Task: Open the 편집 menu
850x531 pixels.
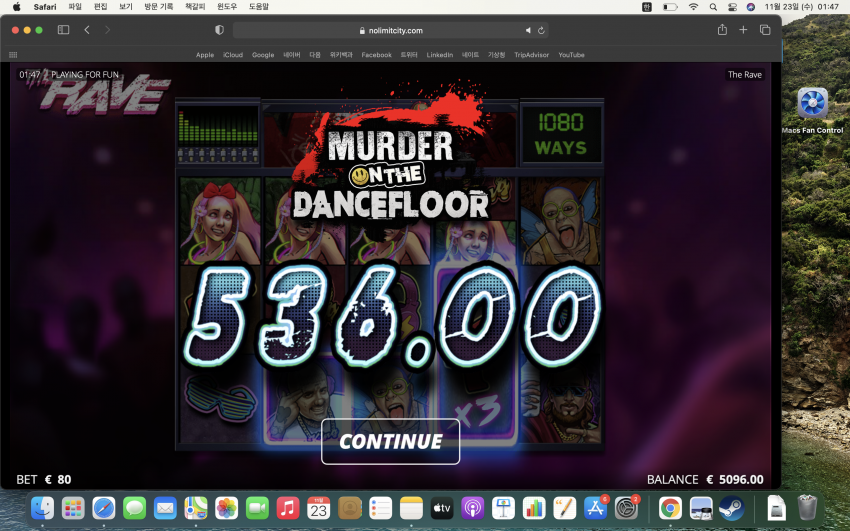Action: click(100, 7)
